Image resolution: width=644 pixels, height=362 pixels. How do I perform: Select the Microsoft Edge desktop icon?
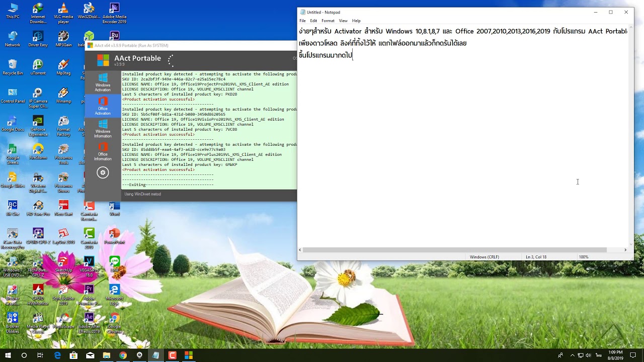(x=114, y=295)
